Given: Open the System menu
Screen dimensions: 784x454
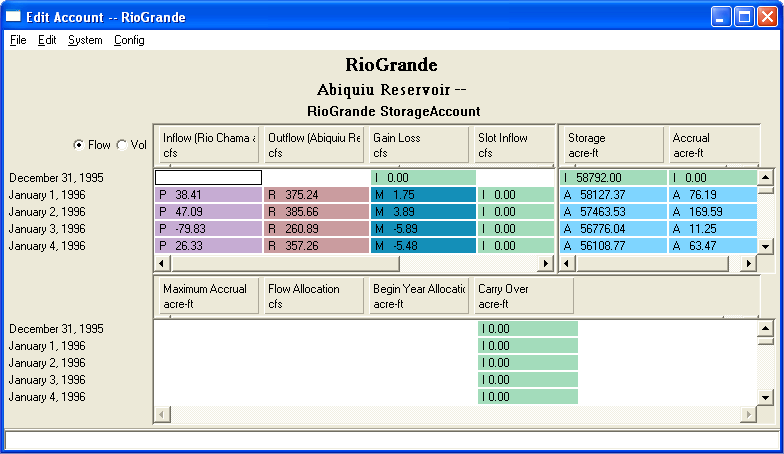Looking at the screenshot, I should 85,40.
